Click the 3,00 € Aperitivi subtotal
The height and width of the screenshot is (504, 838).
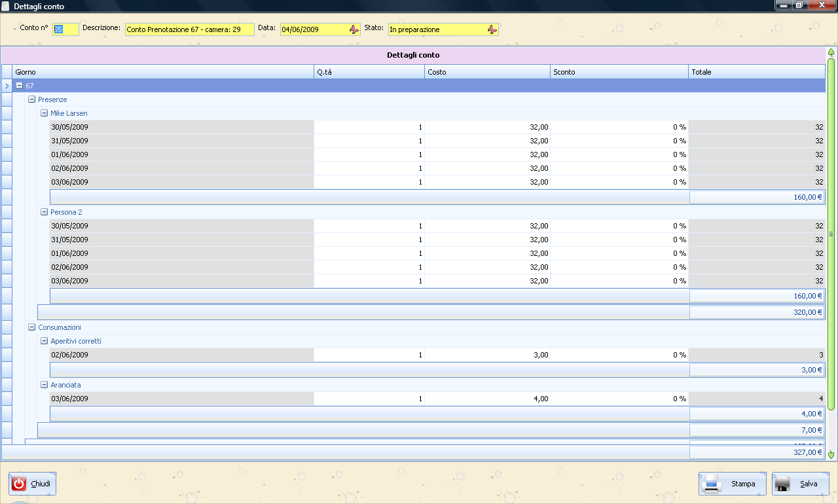click(x=757, y=370)
